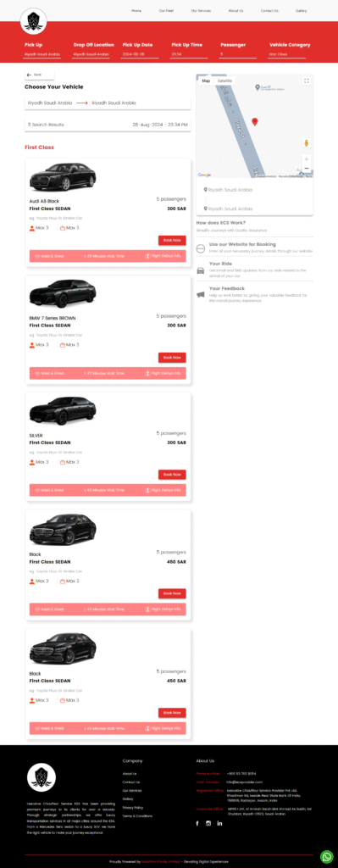
Task: Click the red location pin on map
Action: [254, 122]
